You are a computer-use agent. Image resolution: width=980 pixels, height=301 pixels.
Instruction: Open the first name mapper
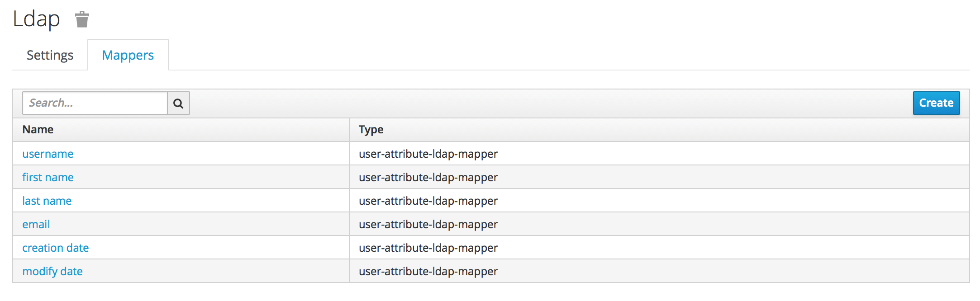48,178
